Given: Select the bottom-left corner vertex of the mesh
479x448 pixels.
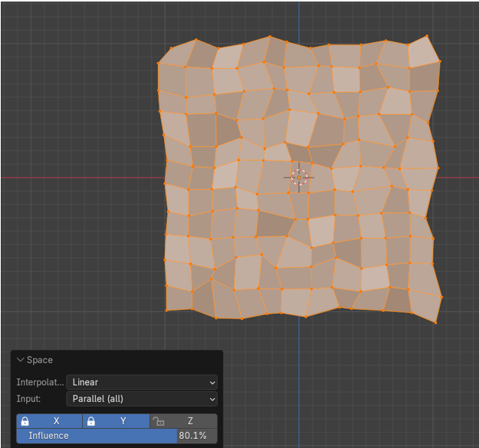Looking at the screenshot, I should click(166, 311).
